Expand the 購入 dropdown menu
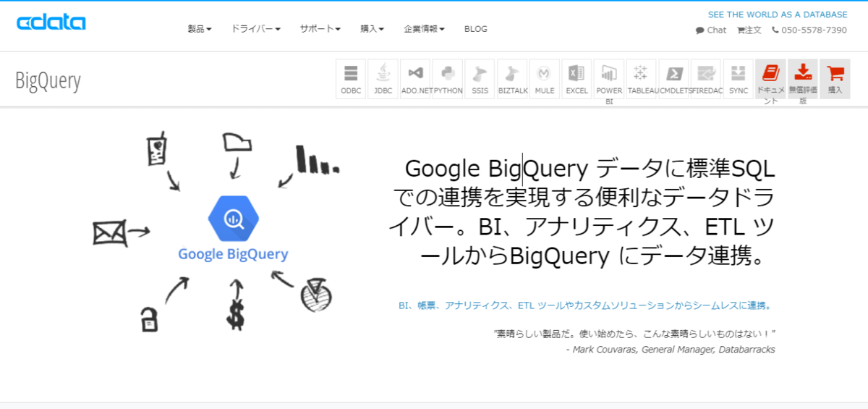 click(372, 29)
